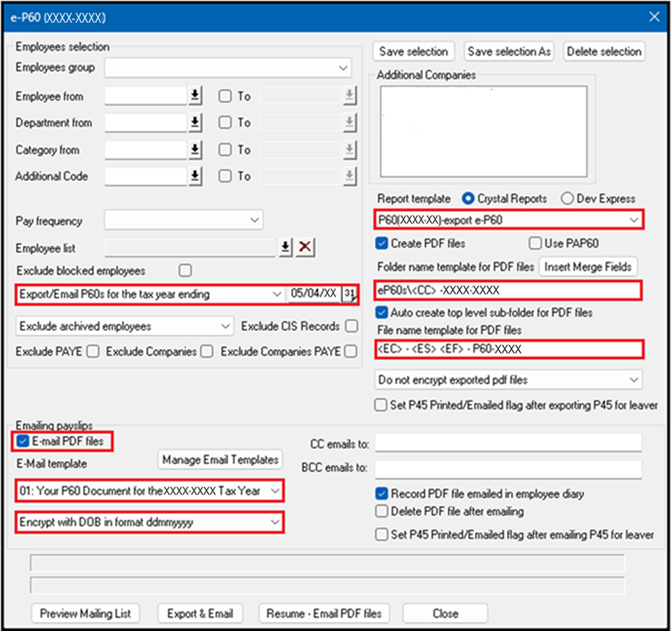Open Department from lookup arrow icon
The width and height of the screenshot is (672, 631).
coord(195,122)
